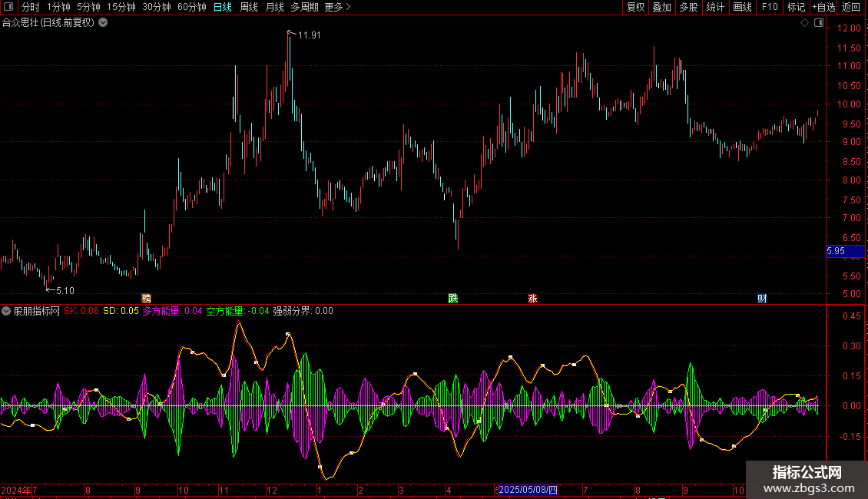Click the diamond marker icon above the chart
This screenshot has width=868, height=499.
(x=805, y=23)
